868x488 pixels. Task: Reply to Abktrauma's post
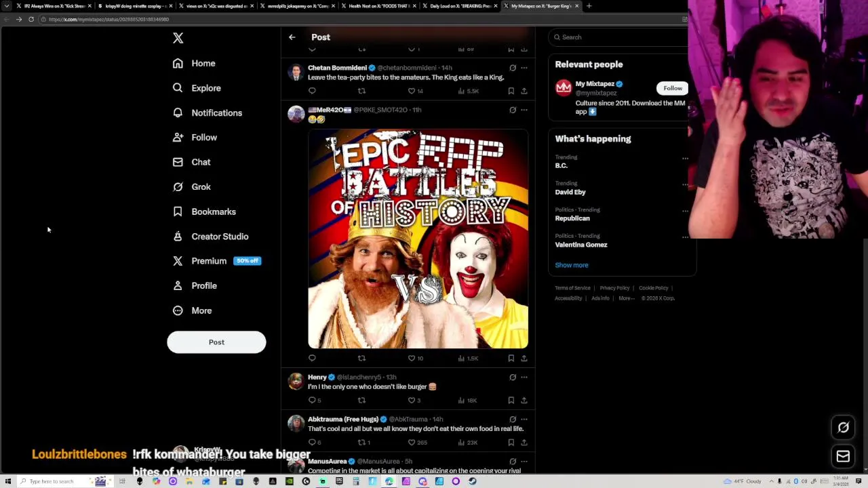pyautogui.click(x=314, y=443)
